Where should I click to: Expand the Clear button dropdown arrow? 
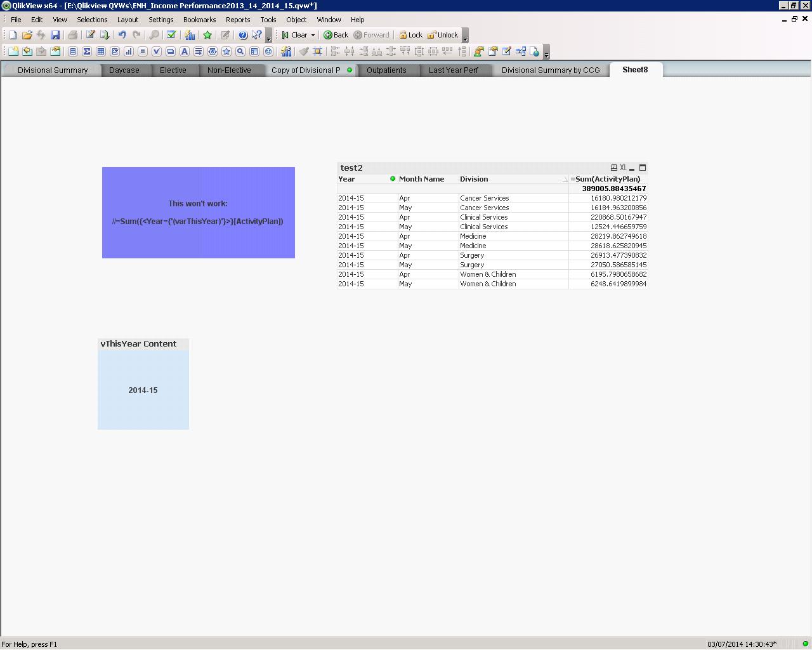click(x=313, y=36)
